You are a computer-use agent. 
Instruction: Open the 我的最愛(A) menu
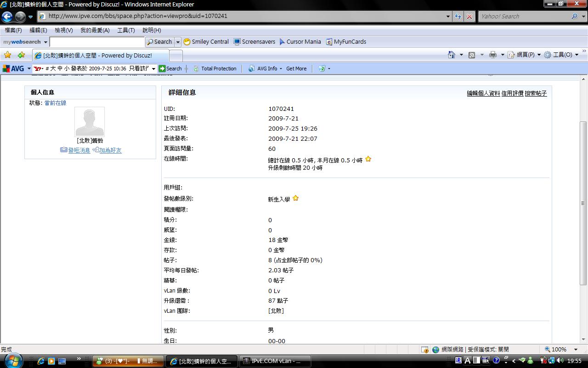pyautogui.click(x=95, y=30)
